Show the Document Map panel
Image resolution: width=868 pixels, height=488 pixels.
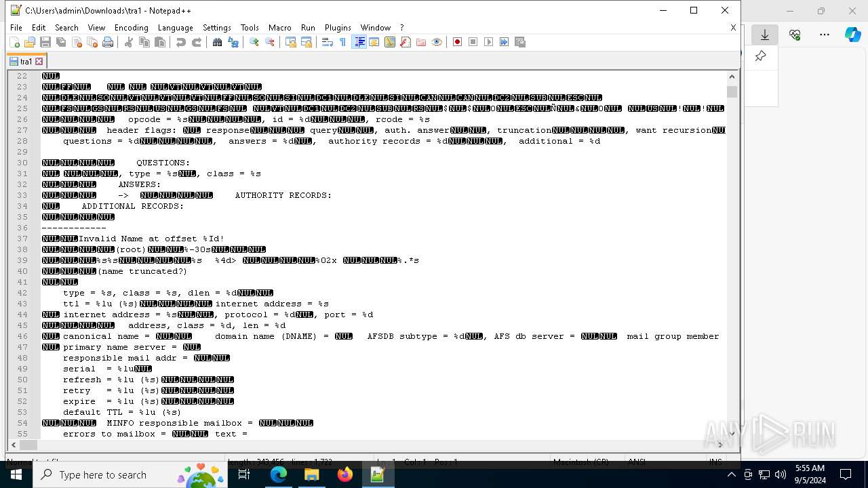click(x=390, y=42)
